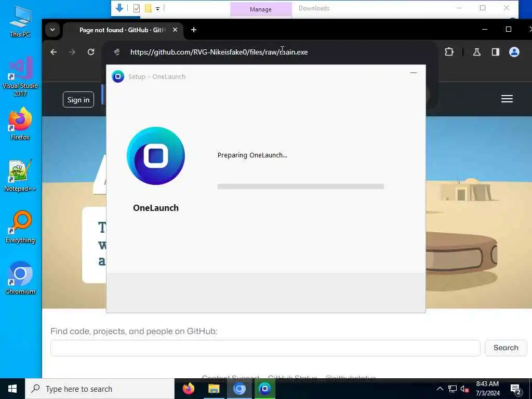Screen dimensions: 532x399
Task: Click the OneLaunch setup progress bar
Action: (x=301, y=187)
